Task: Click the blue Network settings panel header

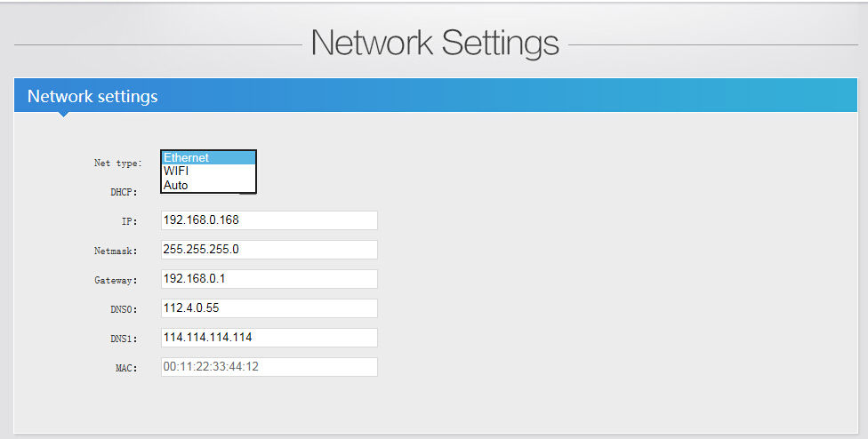Action: [x=436, y=96]
